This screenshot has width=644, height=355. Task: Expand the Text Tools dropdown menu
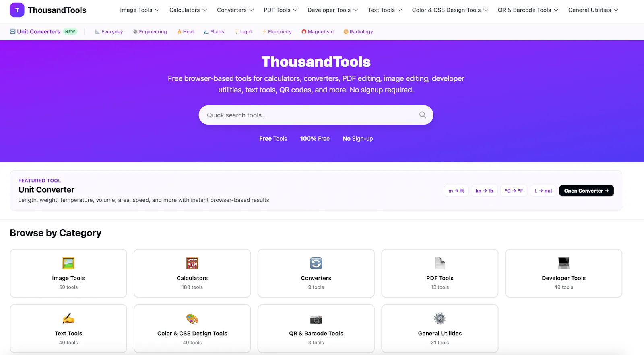[385, 10]
